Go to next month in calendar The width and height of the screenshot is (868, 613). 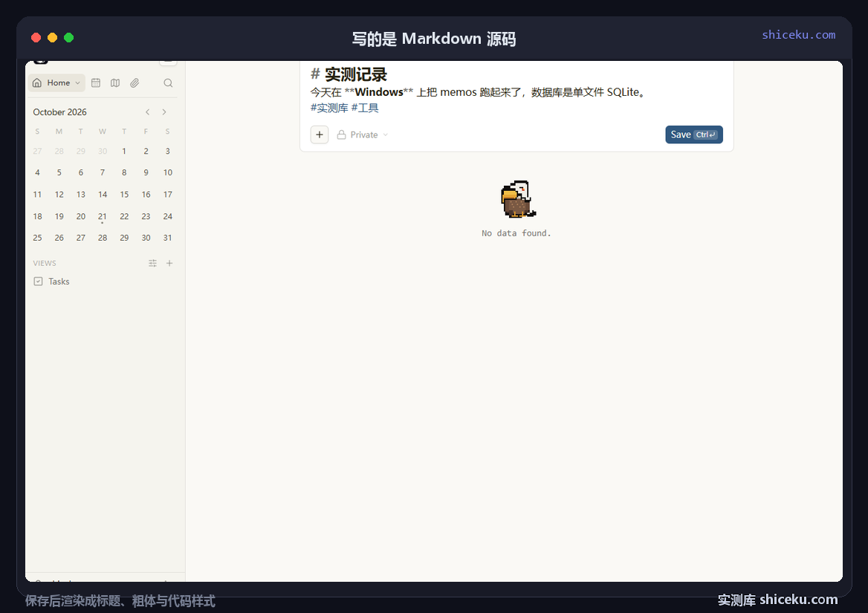(x=164, y=111)
